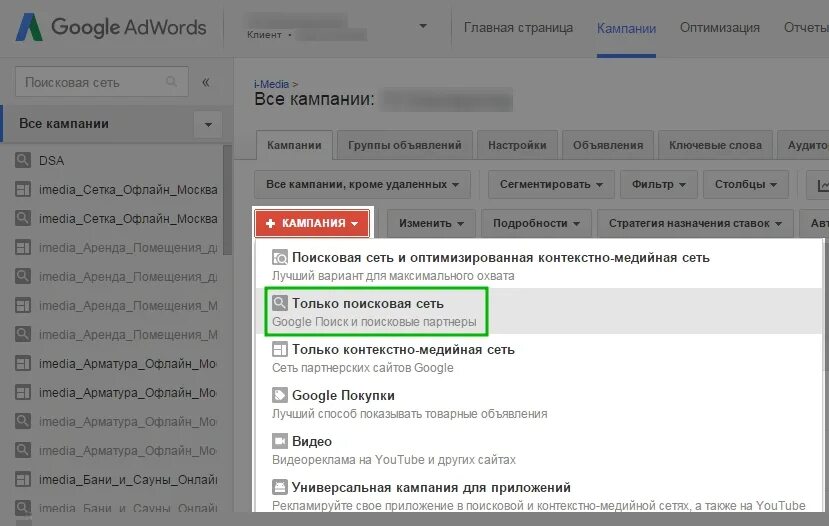Image resolution: width=829 pixels, height=526 pixels.
Task: Click magnifier icon of Только поисковая сеть
Action: pos(280,303)
